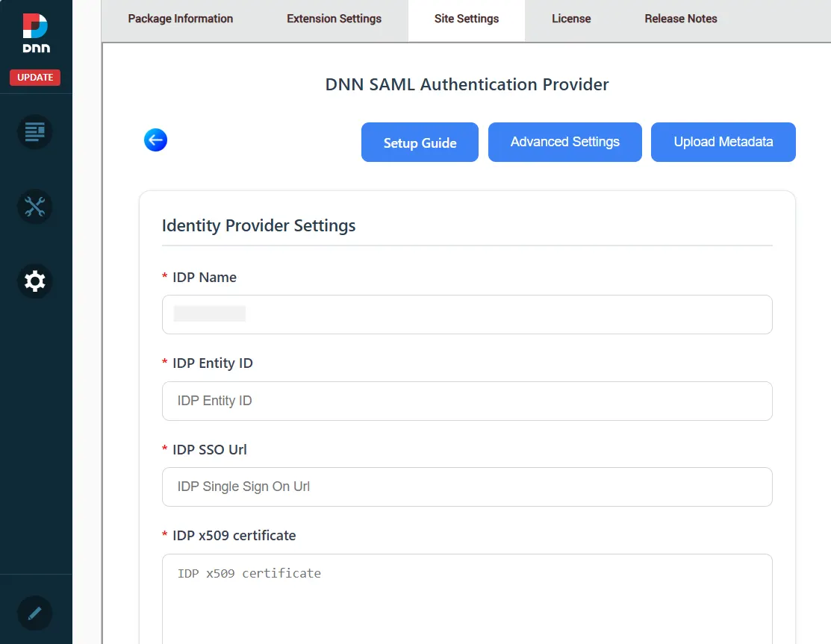
Task: Focus the IDP Name input field
Action: pyautogui.click(x=467, y=315)
